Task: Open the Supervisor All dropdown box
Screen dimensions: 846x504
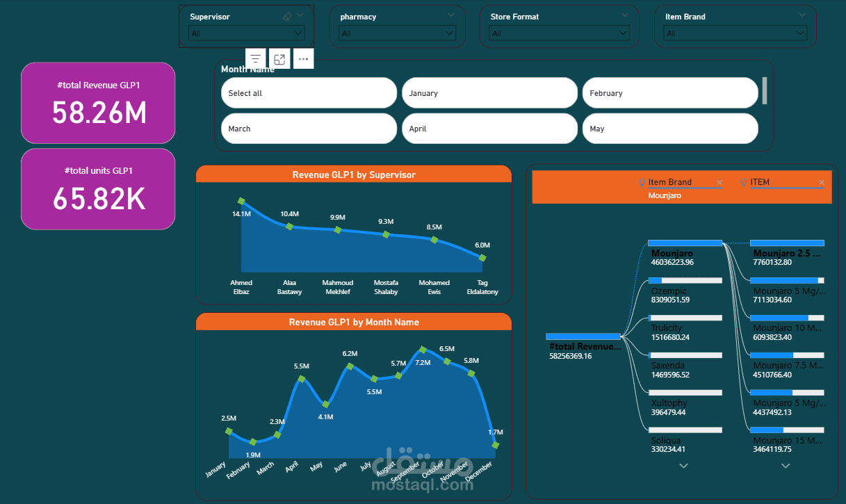Action: click(x=247, y=33)
